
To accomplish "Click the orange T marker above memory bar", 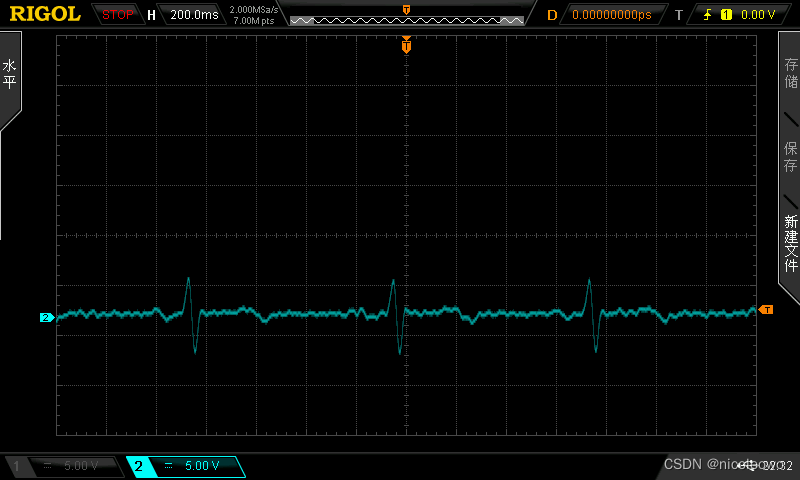I will point(407,10).
